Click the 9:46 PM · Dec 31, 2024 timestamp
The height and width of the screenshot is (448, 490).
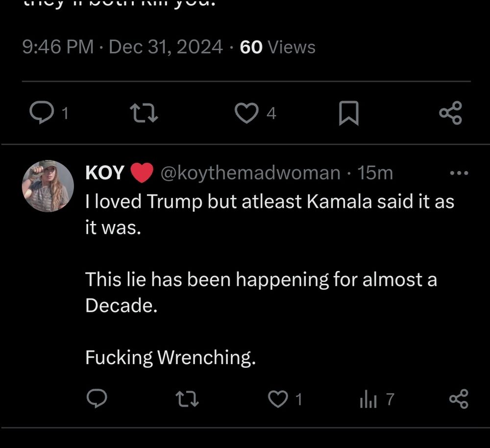click(x=122, y=47)
